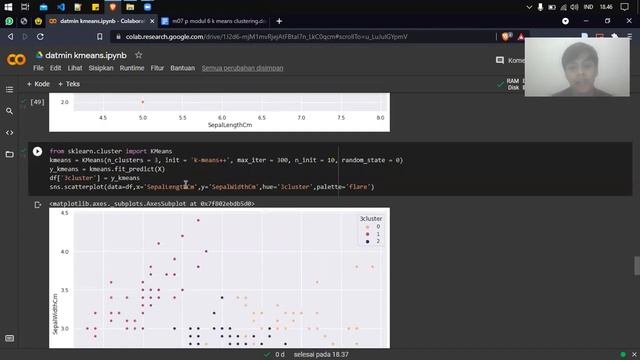The image size is (640, 360).
Task: Open File Explorer from the taskbar
Action: click(x=130, y=7)
